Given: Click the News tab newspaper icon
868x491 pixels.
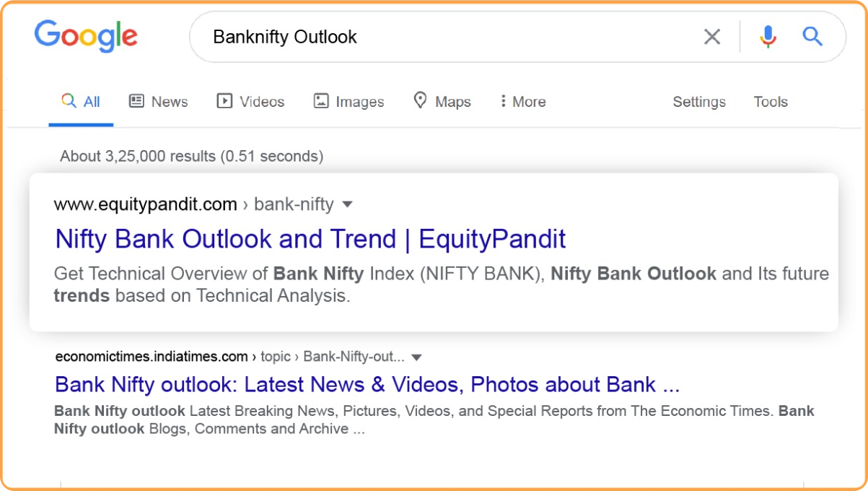Looking at the screenshot, I should pos(136,101).
